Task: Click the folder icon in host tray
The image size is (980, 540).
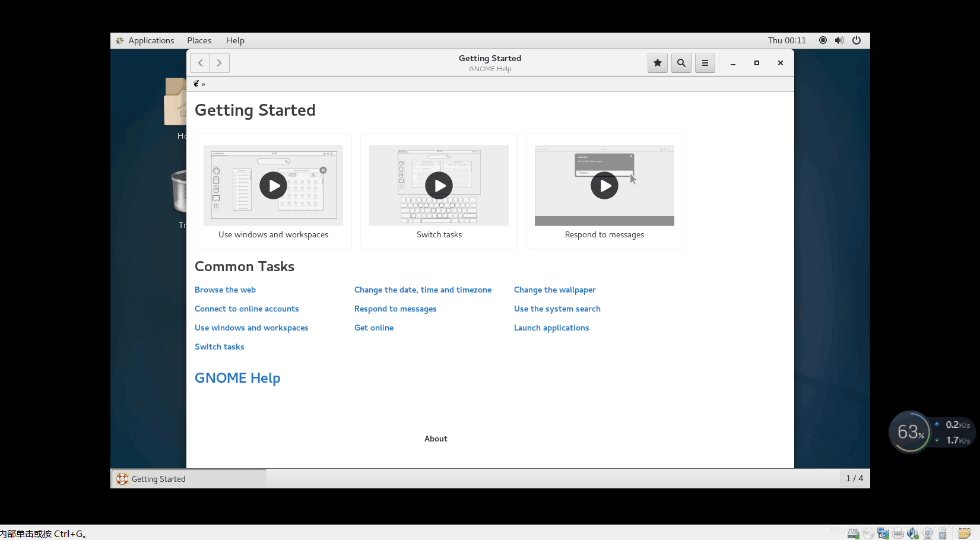Action: (x=965, y=533)
